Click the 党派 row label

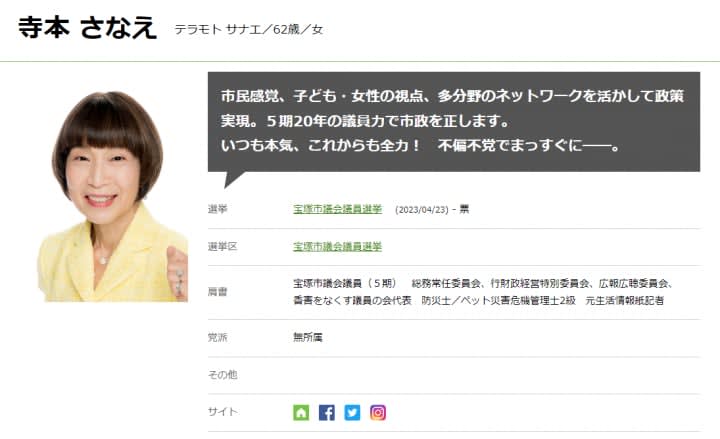tap(217, 338)
